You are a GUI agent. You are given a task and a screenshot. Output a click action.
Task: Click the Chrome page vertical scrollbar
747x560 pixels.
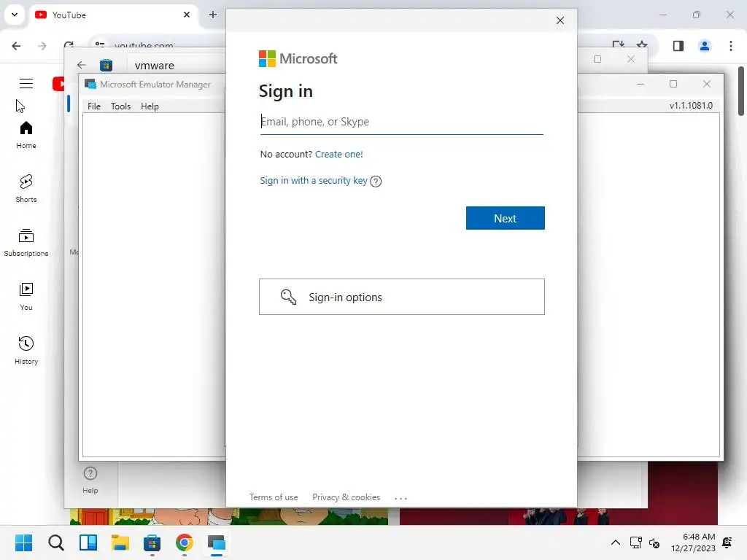tap(741, 91)
